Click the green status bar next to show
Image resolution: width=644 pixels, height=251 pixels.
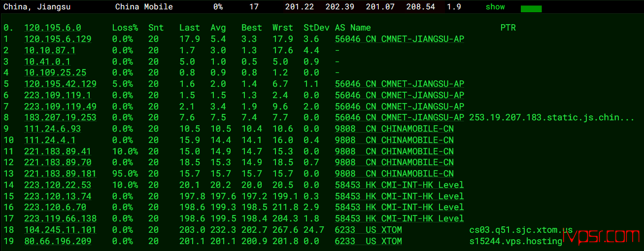pyautogui.click(x=531, y=9)
